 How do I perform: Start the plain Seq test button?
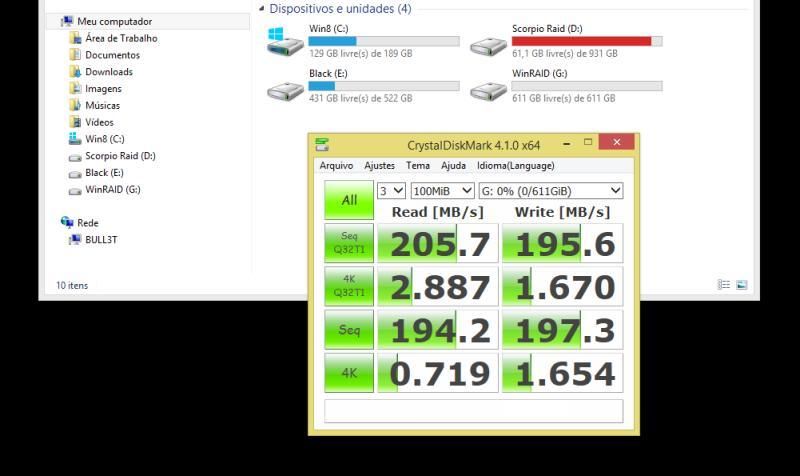[x=349, y=330]
